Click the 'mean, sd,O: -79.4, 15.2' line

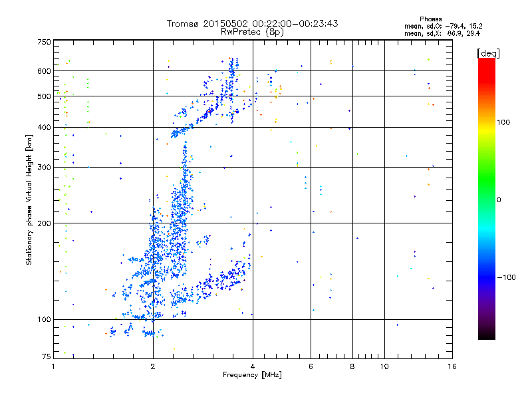pyautogui.click(x=443, y=26)
